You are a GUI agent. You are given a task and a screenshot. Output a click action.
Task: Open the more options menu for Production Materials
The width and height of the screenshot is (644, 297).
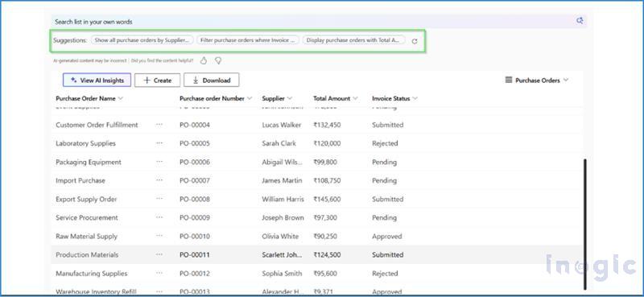(x=159, y=254)
